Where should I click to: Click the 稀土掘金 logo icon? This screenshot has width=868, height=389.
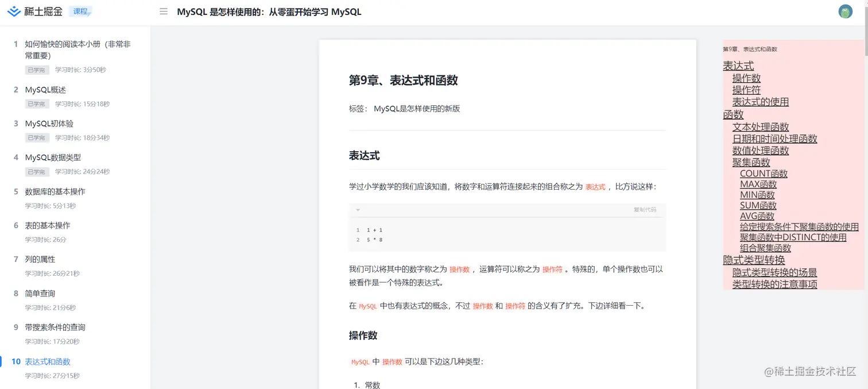(14, 11)
